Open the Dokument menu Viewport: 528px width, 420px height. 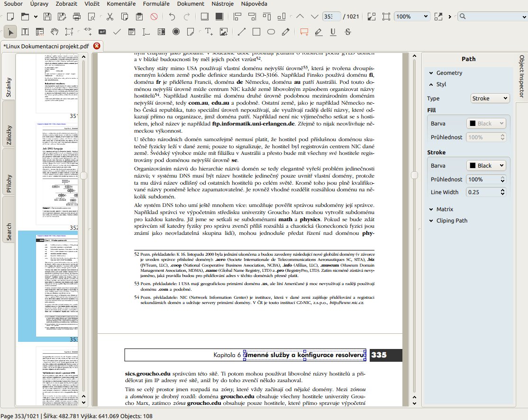pos(191,4)
